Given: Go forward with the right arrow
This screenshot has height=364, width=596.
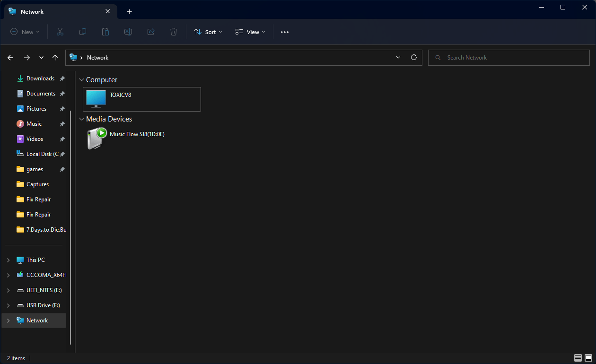Looking at the screenshot, I should pyautogui.click(x=27, y=57).
